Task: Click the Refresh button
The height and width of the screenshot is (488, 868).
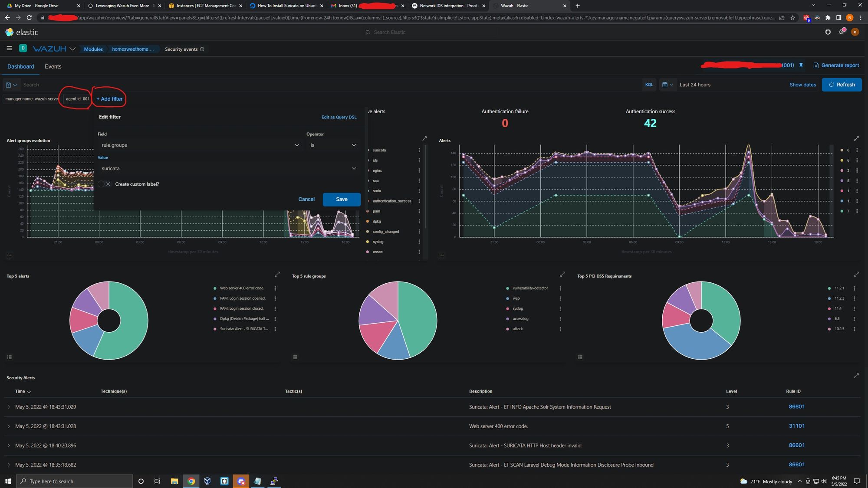Action: pos(842,85)
